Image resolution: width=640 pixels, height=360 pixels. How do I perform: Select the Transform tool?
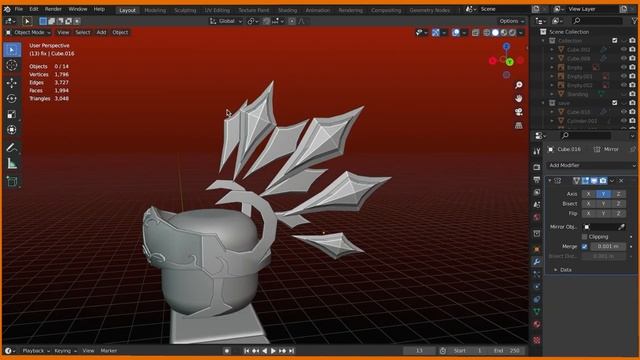click(12, 130)
